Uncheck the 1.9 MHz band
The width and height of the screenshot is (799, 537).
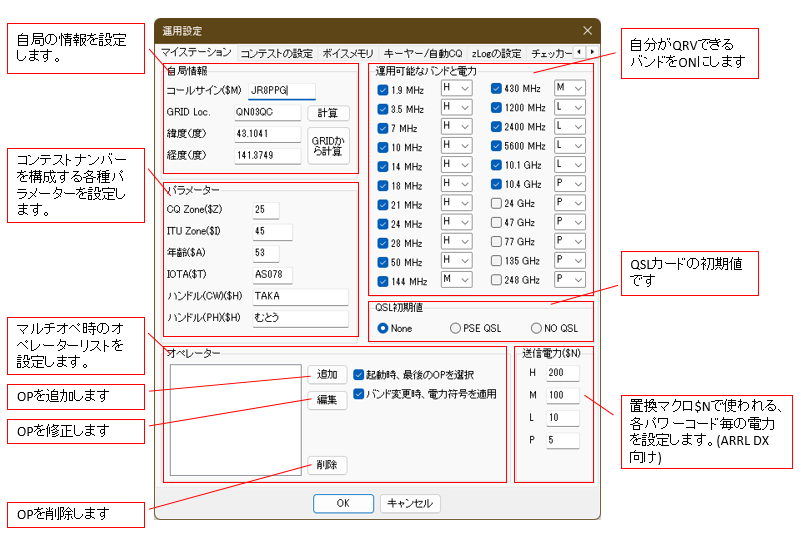click(383, 90)
